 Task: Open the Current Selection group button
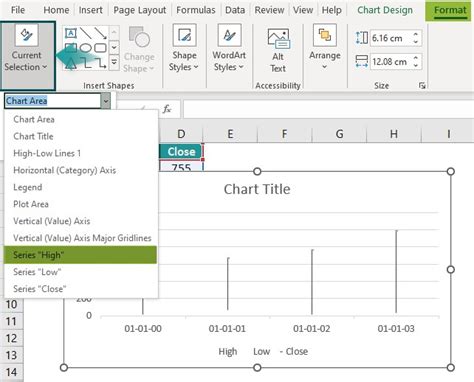(x=27, y=55)
